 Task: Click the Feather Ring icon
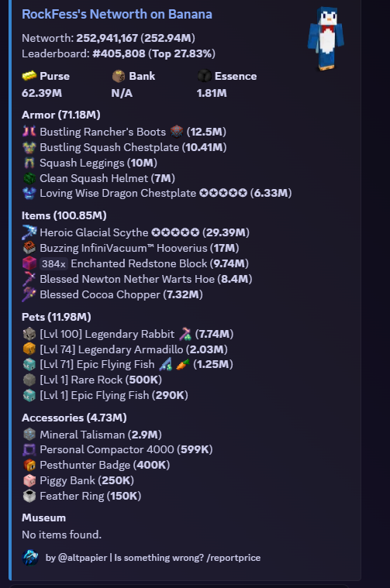coord(29,496)
